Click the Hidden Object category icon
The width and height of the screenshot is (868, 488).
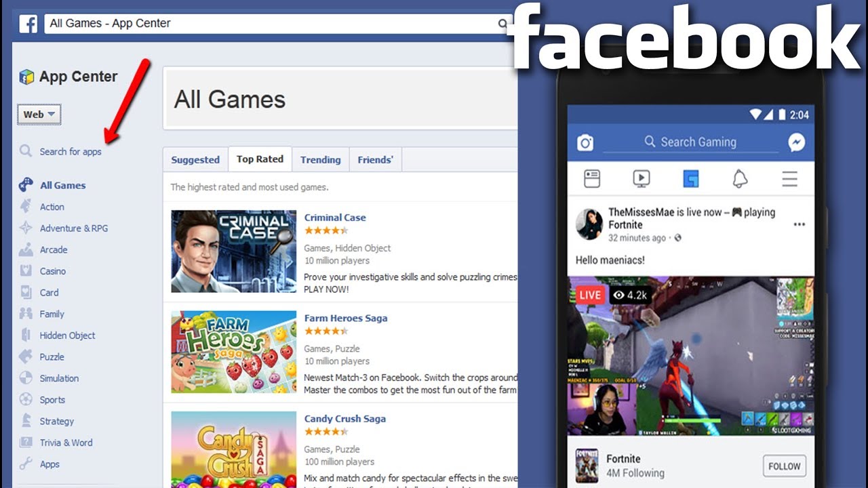[x=26, y=335]
